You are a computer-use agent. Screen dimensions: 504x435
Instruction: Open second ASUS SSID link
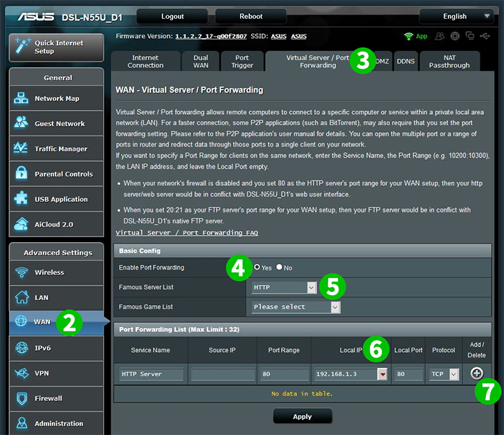pyautogui.click(x=299, y=36)
